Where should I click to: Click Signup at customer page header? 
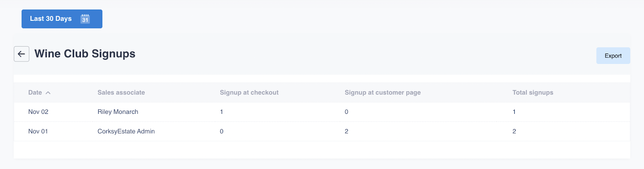tap(382, 93)
